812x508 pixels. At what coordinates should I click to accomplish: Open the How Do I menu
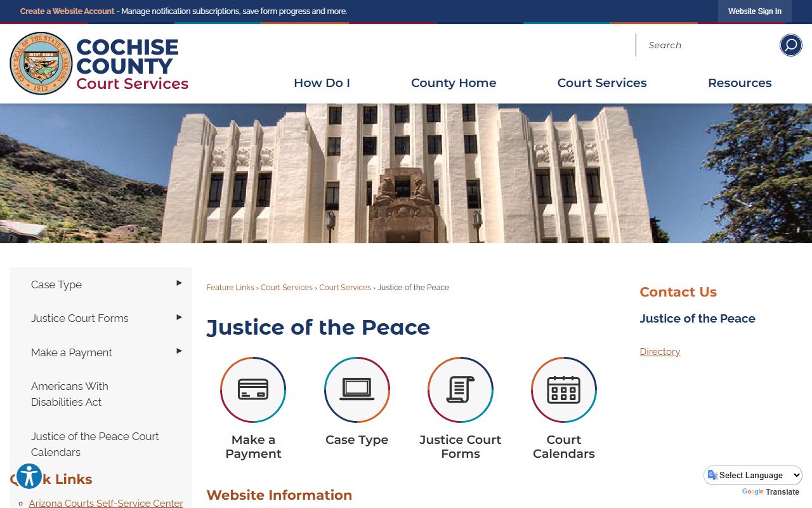322,83
